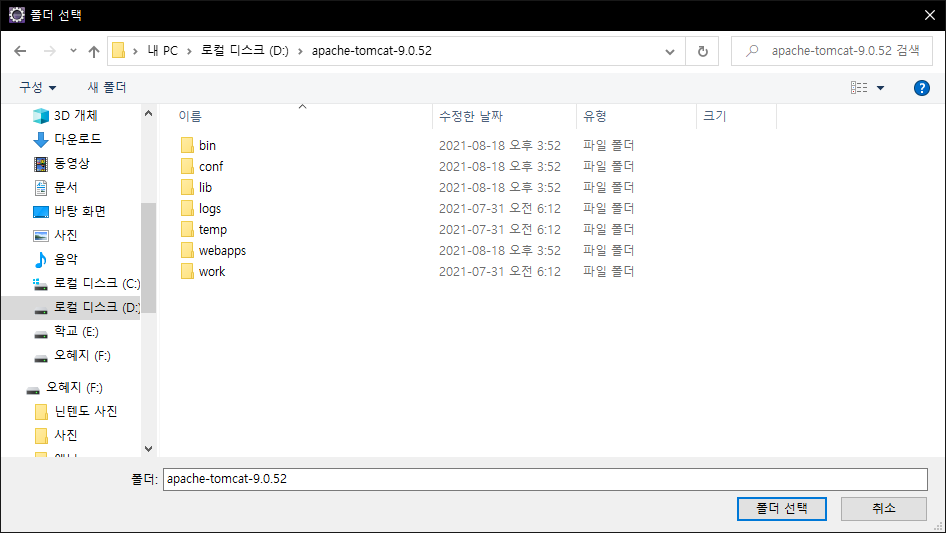The image size is (946, 533).
Task: Select the conf folder icon
Action: click(187, 166)
